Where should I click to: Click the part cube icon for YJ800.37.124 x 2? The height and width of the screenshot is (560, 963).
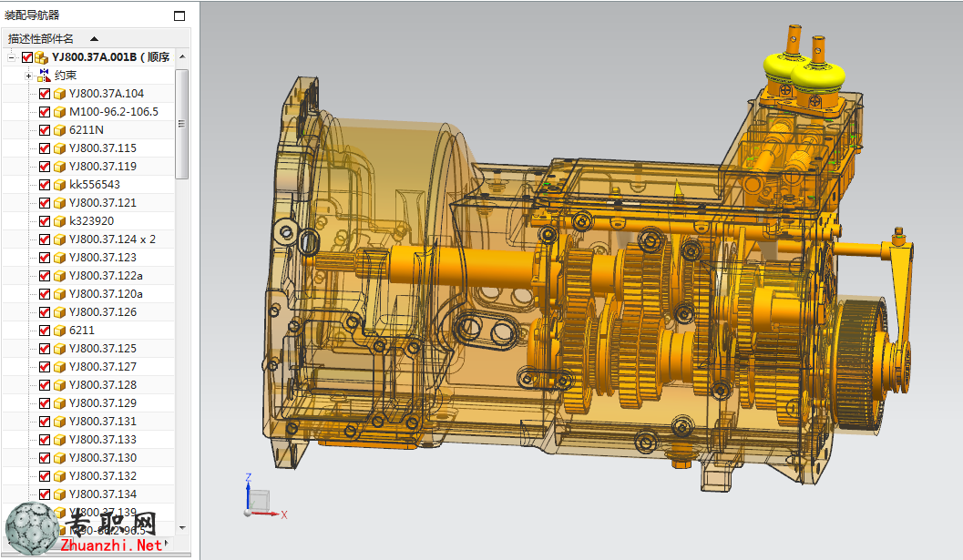(59, 239)
